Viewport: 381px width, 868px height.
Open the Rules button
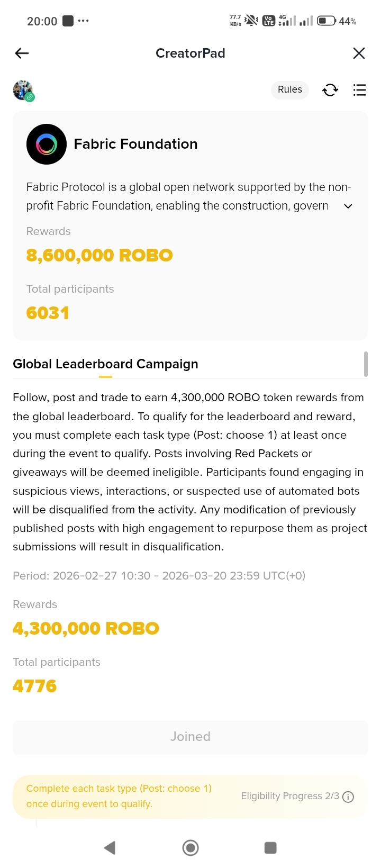[290, 89]
